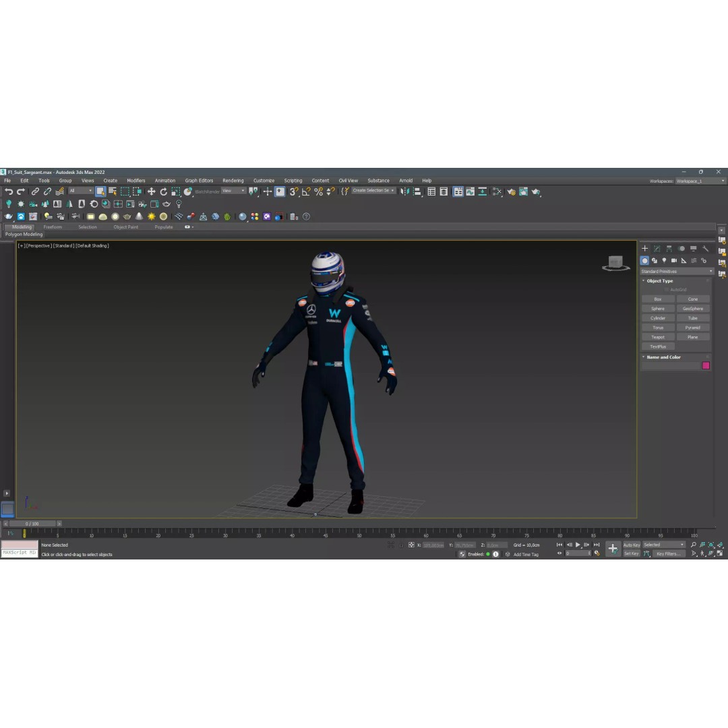Toggle Auto Key mode on
This screenshot has height=728, width=728.
tap(632, 545)
